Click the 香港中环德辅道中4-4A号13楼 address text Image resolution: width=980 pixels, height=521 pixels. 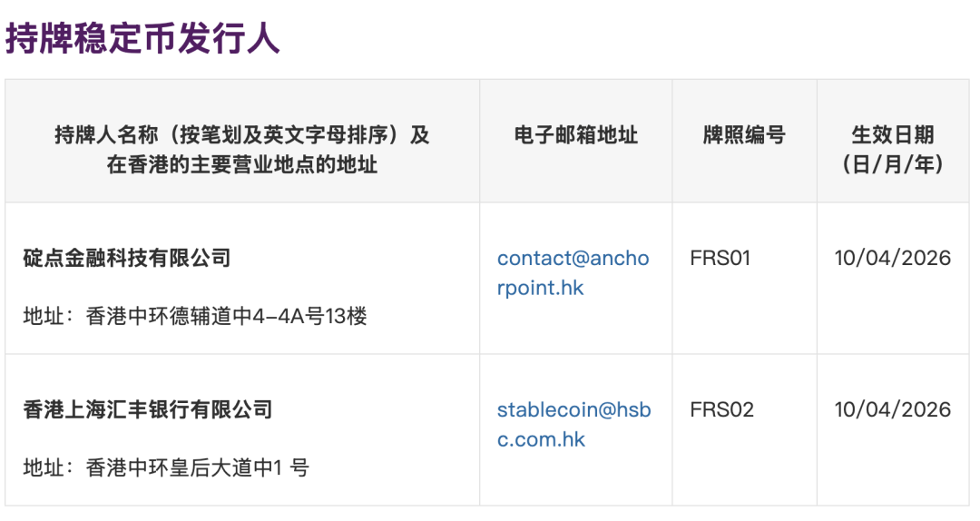pos(227,316)
